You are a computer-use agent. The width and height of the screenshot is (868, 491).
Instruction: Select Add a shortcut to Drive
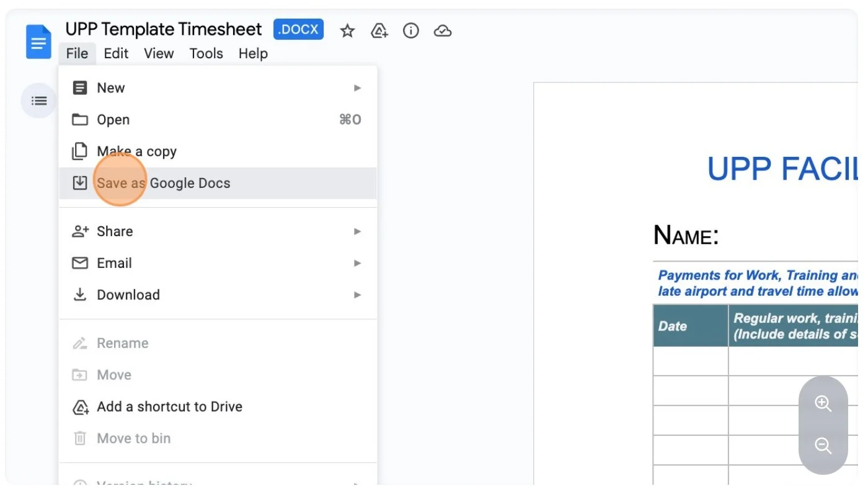coord(218,407)
